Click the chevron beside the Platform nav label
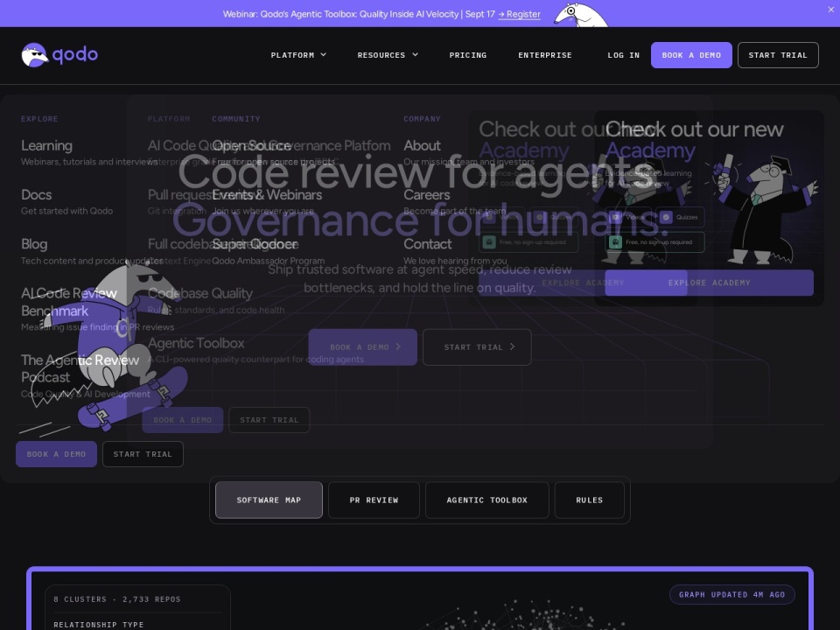 324,54
